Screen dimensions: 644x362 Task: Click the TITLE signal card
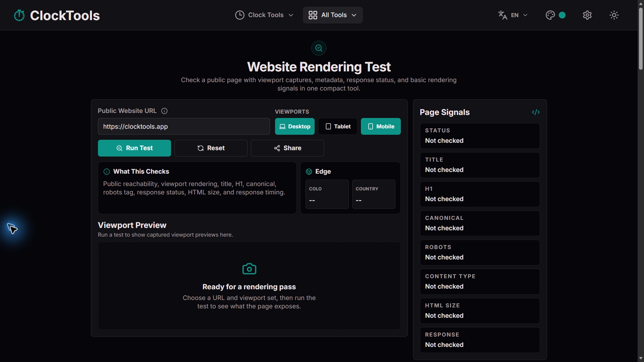[480, 165]
